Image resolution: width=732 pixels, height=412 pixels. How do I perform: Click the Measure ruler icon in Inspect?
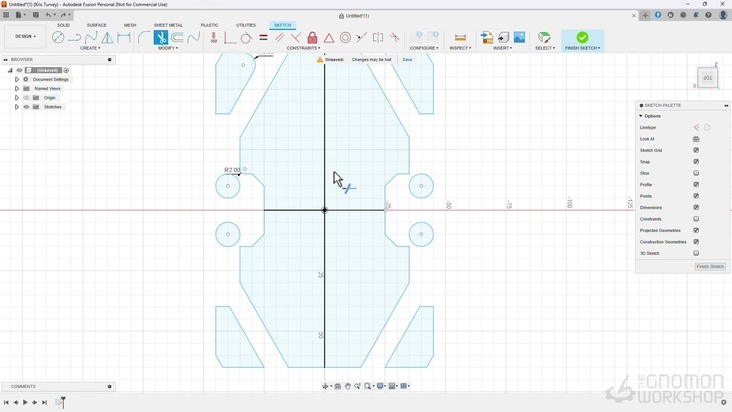click(460, 38)
